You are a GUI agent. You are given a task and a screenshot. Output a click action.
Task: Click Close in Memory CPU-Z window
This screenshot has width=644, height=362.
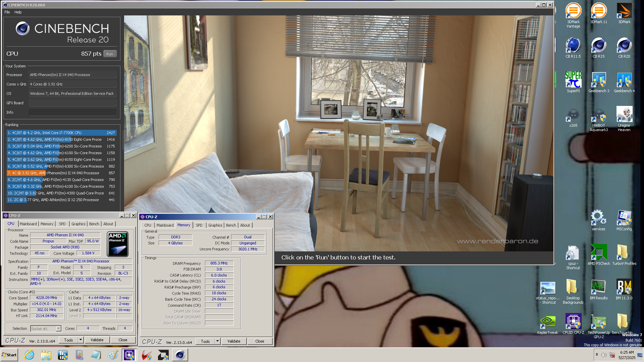click(x=260, y=341)
